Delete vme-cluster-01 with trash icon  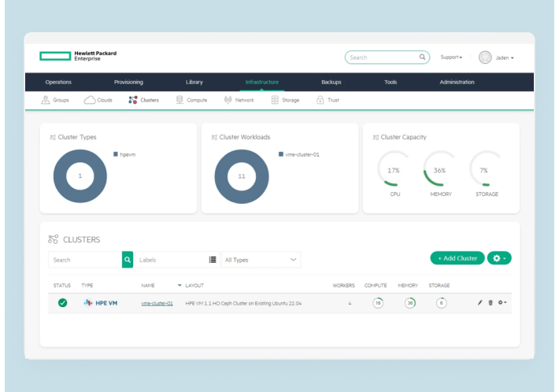(491, 302)
